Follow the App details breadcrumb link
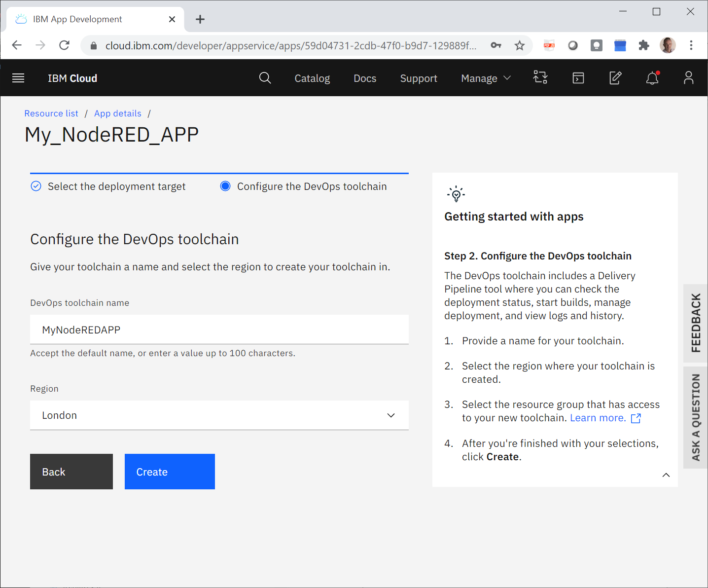Image resolution: width=708 pixels, height=588 pixels. 118,113
